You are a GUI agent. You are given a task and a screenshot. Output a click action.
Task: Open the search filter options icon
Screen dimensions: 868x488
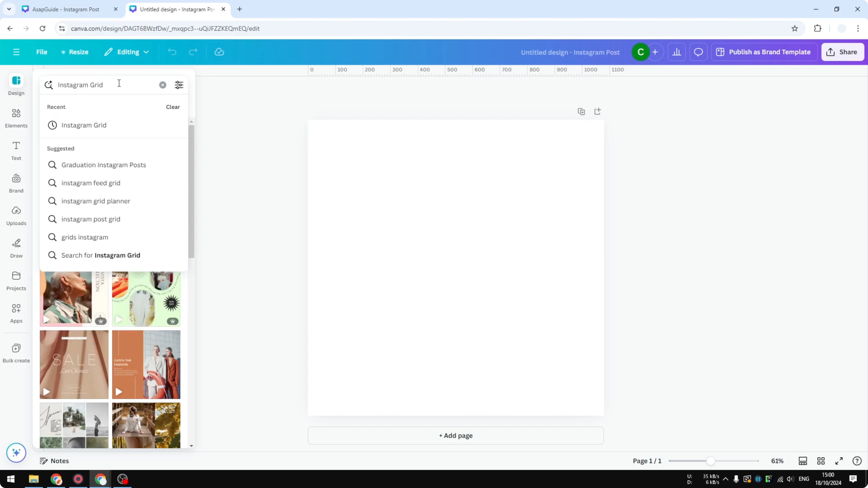click(179, 85)
